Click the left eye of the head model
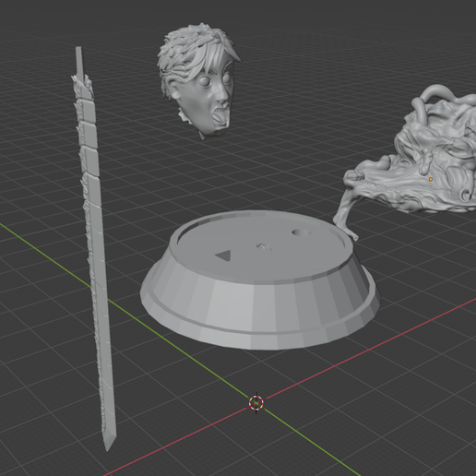 pos(204,81)
